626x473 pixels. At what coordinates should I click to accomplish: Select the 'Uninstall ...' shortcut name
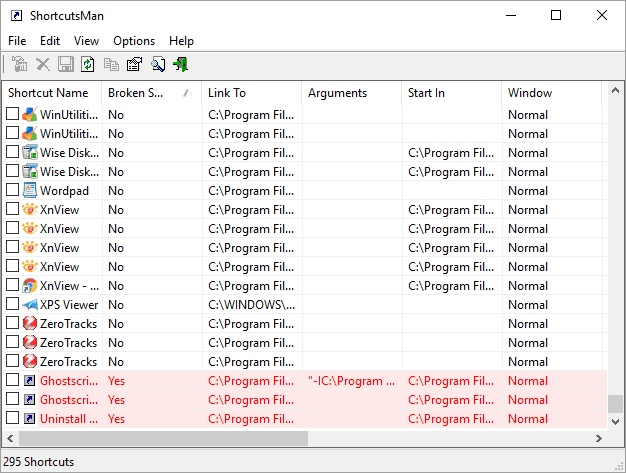pos(69,419)
